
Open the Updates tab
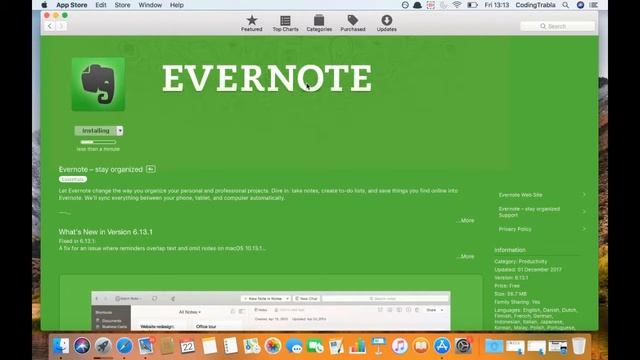(387, 23)
